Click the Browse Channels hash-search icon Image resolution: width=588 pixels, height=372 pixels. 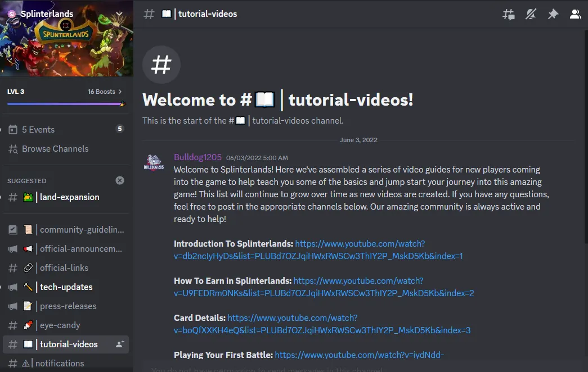pos(13,149)
